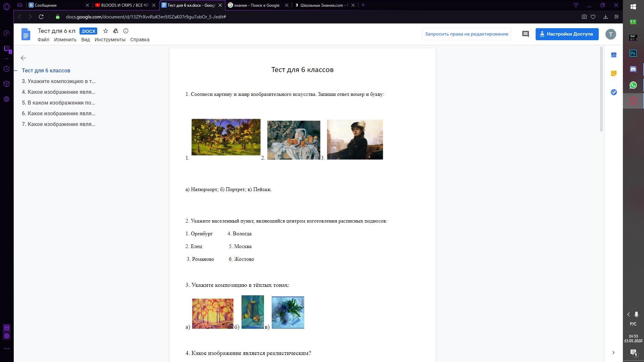The height and width of the screenshot is (362, 644).
Task: Reload the page in the browser
Action: pyautogui.click(x=41, y=17)
